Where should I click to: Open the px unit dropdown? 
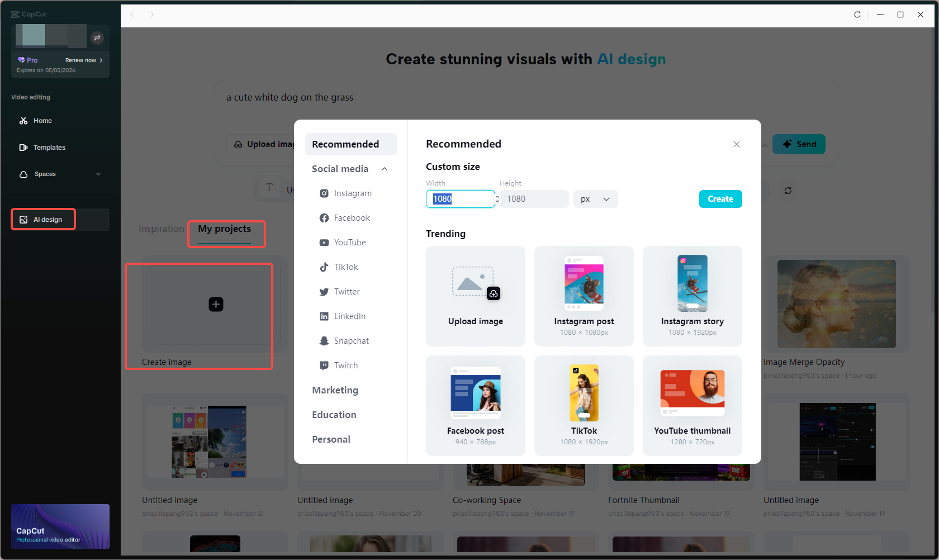coord(595,199)
